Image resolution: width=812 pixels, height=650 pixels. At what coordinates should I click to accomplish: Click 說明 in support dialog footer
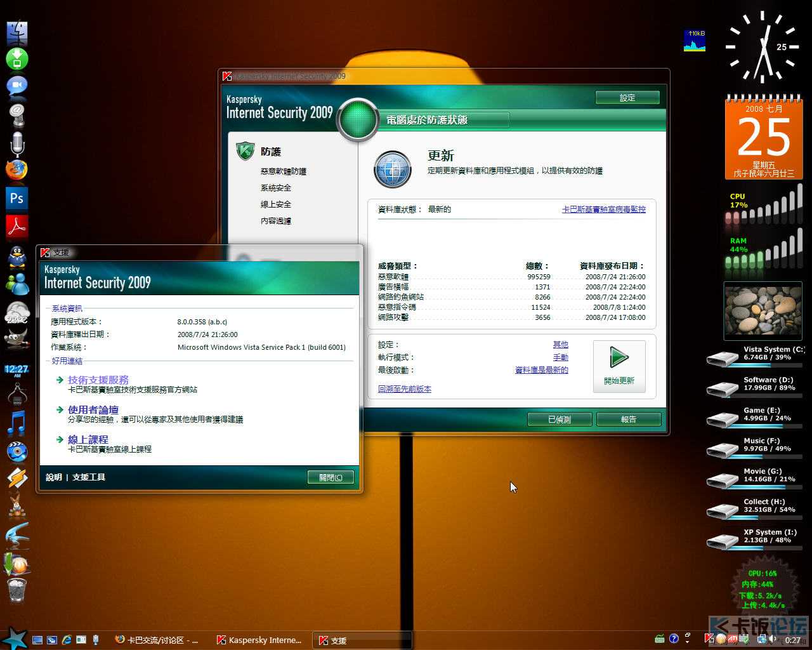point(54,477)
